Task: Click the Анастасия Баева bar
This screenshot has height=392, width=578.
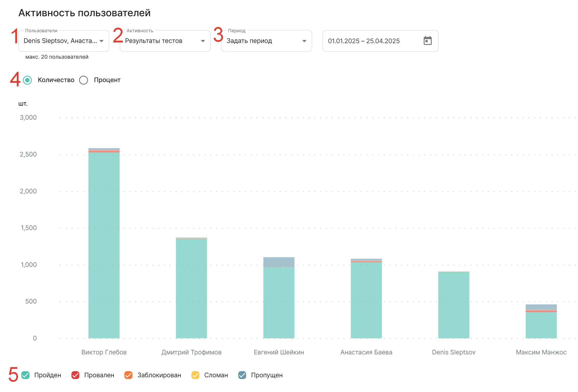Action: (366, 300)
